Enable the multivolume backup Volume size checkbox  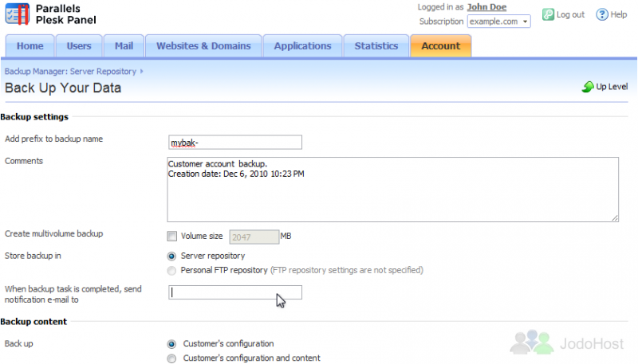click(172, 236)
